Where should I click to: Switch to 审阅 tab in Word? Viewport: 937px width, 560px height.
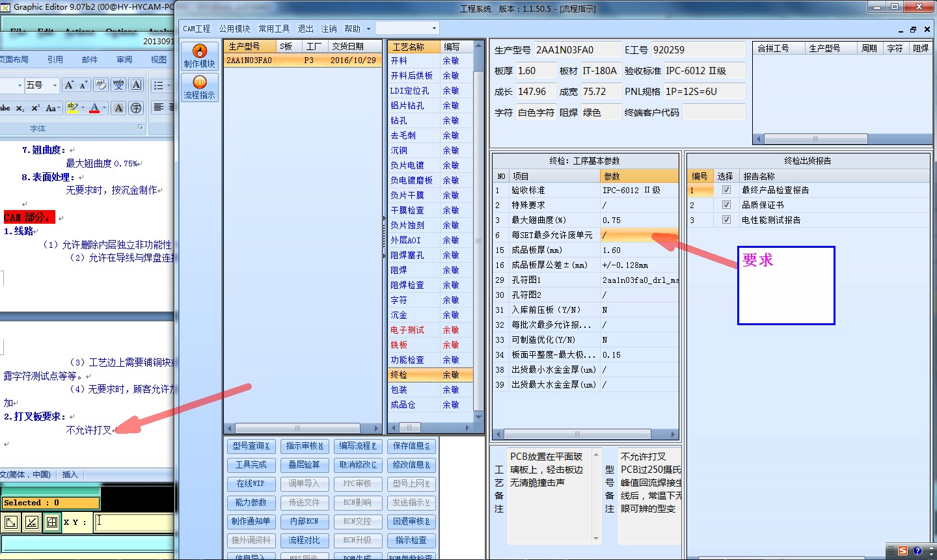coord(124,59)
